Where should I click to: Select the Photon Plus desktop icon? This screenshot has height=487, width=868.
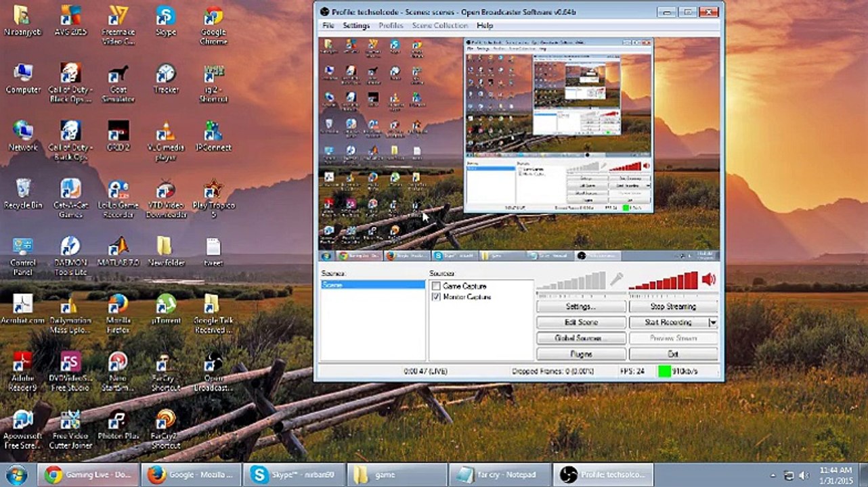click(x=118, y=426)
